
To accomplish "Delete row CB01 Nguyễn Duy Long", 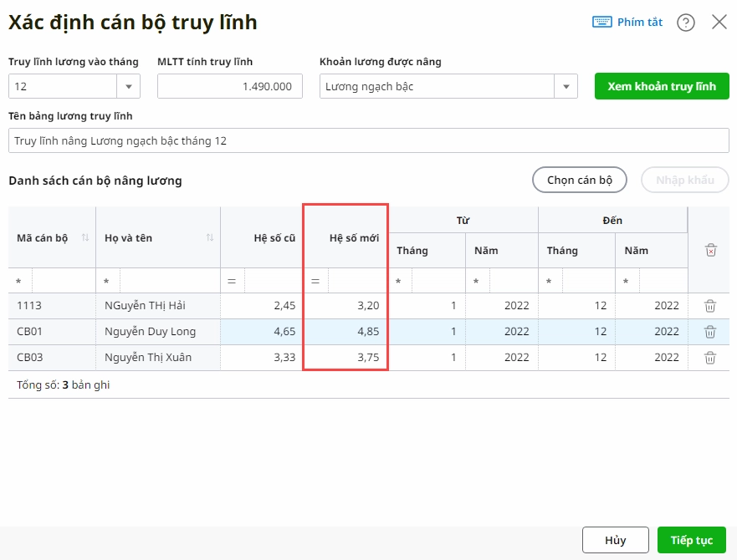I will [x=710, y=332].
